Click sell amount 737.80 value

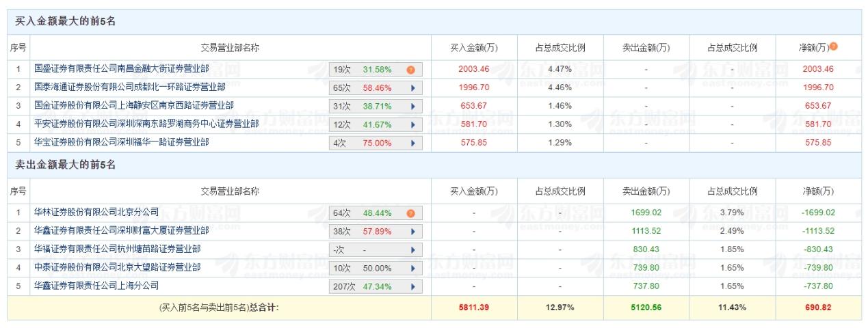(x=646, y=286)
